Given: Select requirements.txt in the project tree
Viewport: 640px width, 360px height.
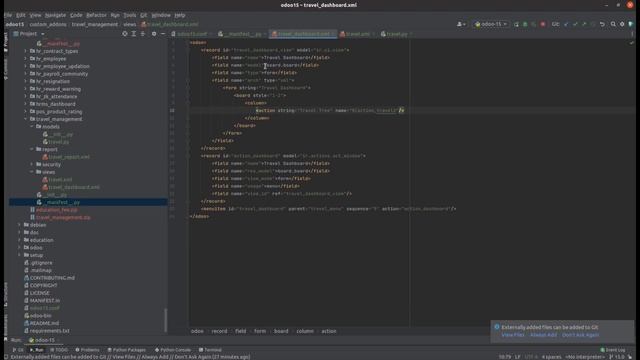Looking at the screenshot, I should (49, 331).
